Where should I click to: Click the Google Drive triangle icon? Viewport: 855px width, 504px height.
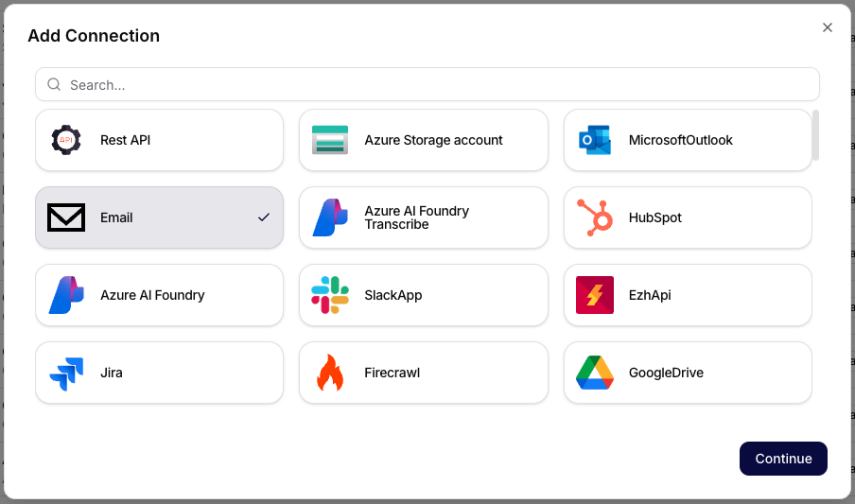(x=595, y=373)
